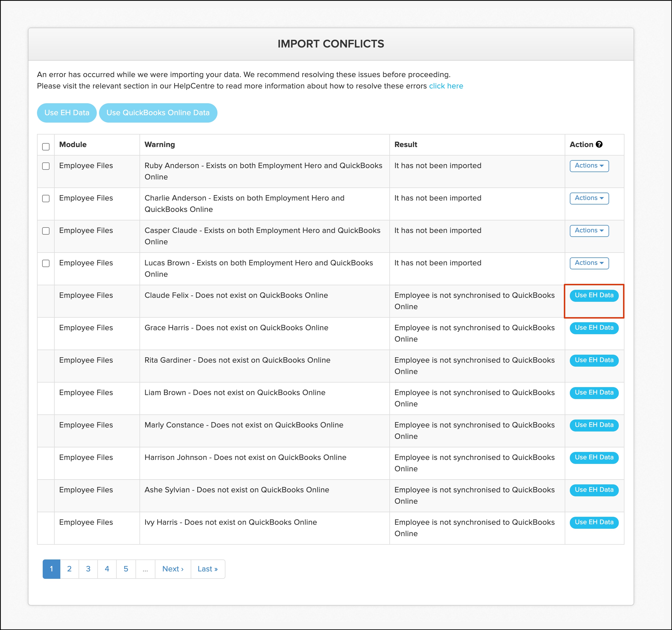The width and height of the screenshot is (672, 630).
Task: Click the Action column help question-mark icon
Action: pos(599,144)
